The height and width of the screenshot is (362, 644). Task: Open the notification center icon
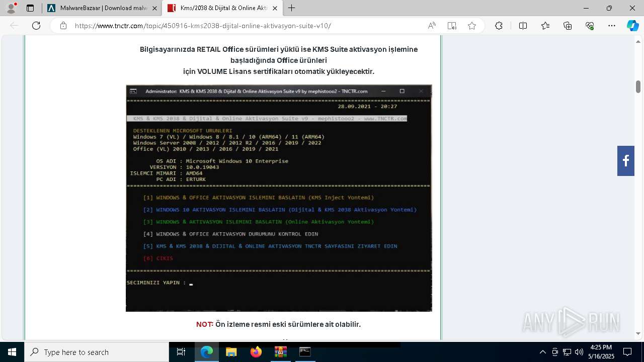click(627, 352)
